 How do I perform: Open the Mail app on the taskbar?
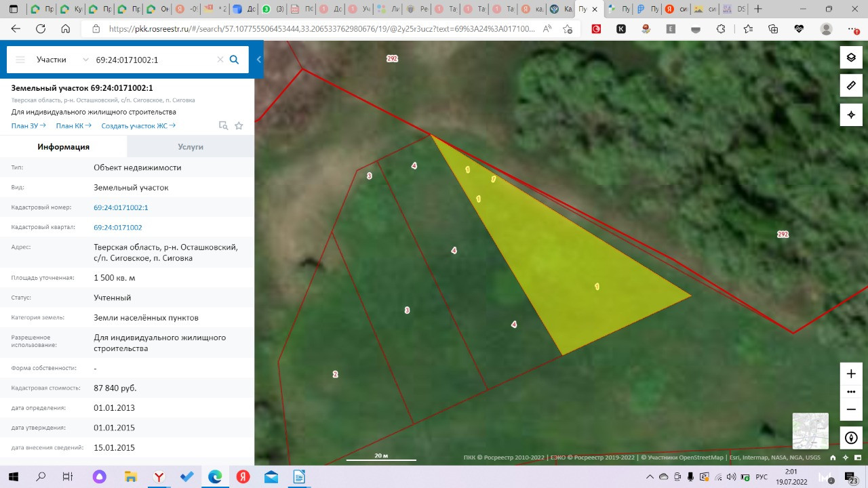click(x=271, y=477)
